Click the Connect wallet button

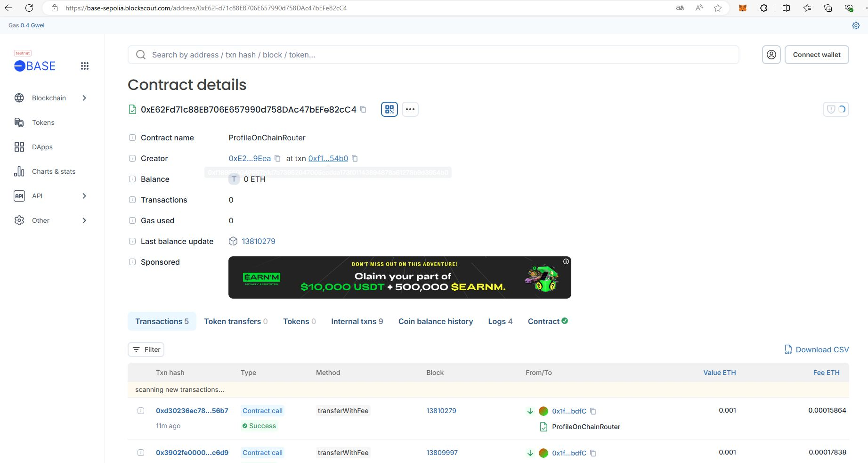point(817,55)
